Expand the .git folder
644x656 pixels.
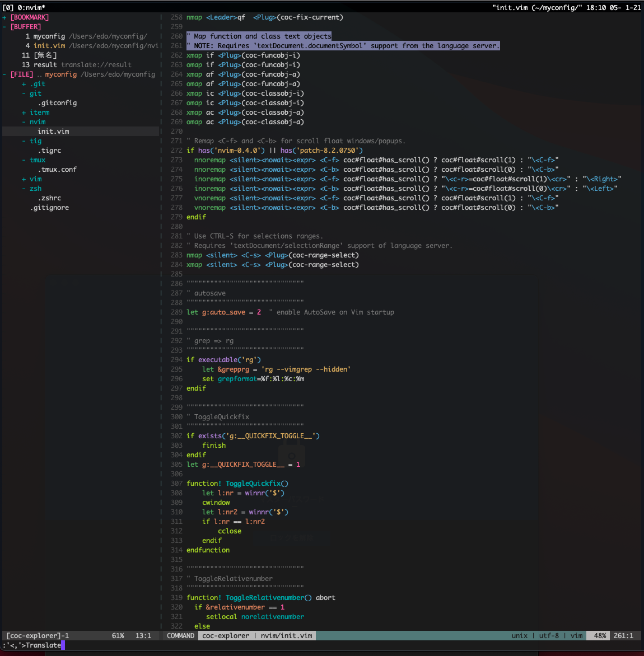pos(24,84)
